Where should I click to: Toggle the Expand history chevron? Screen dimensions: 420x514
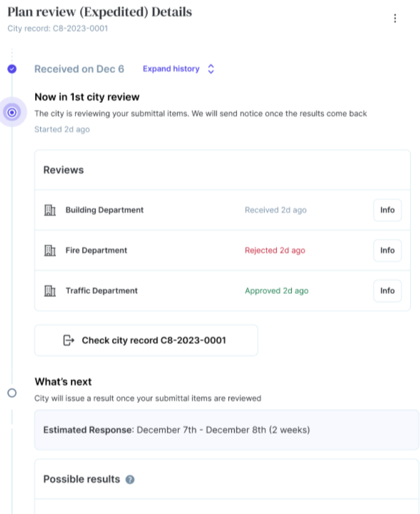tap(211, 68)
